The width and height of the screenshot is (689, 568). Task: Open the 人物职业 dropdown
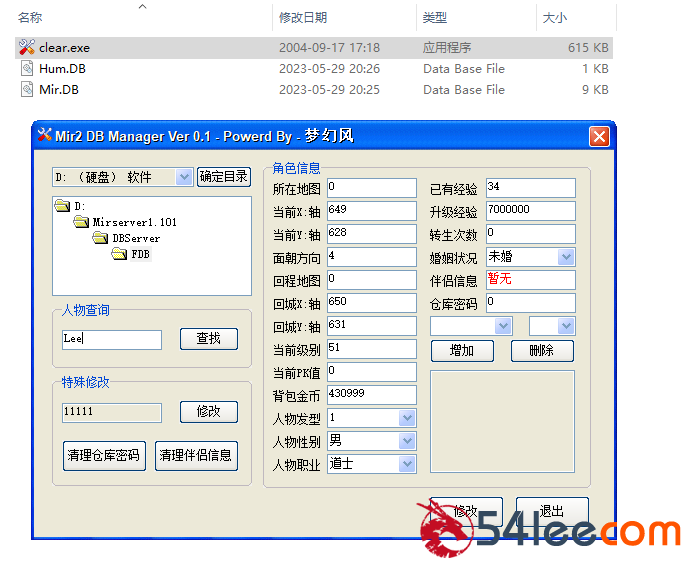pyautogui.click(x=407, y=464)
